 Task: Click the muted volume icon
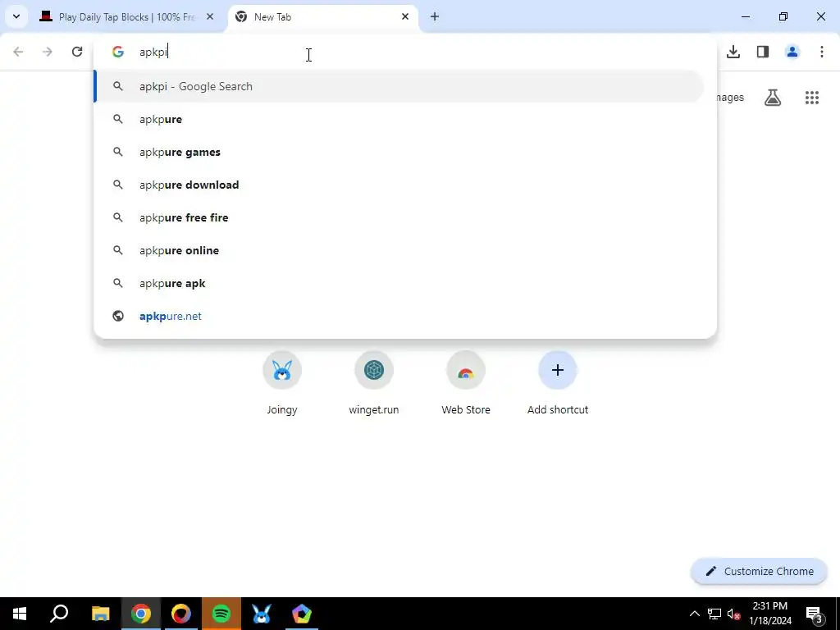click(x=734, y=614)
